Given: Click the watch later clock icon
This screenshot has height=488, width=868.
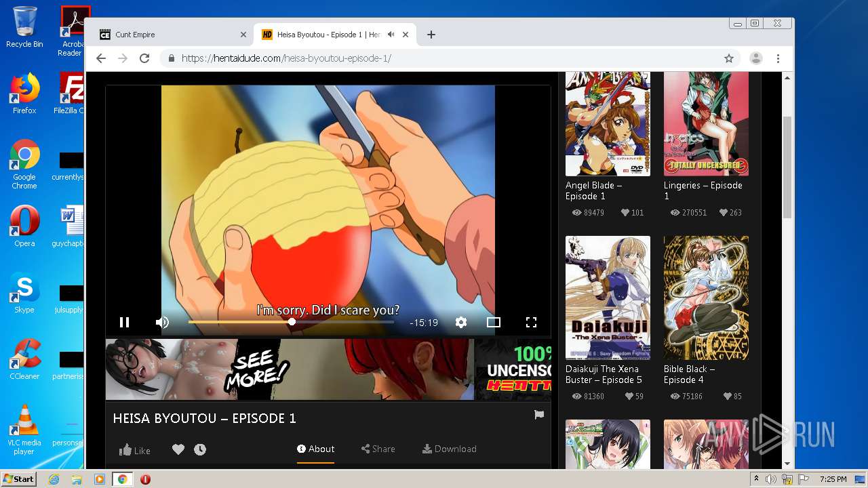Looking at the screenshot, I should pyautogui.click(x=200, y=449).
